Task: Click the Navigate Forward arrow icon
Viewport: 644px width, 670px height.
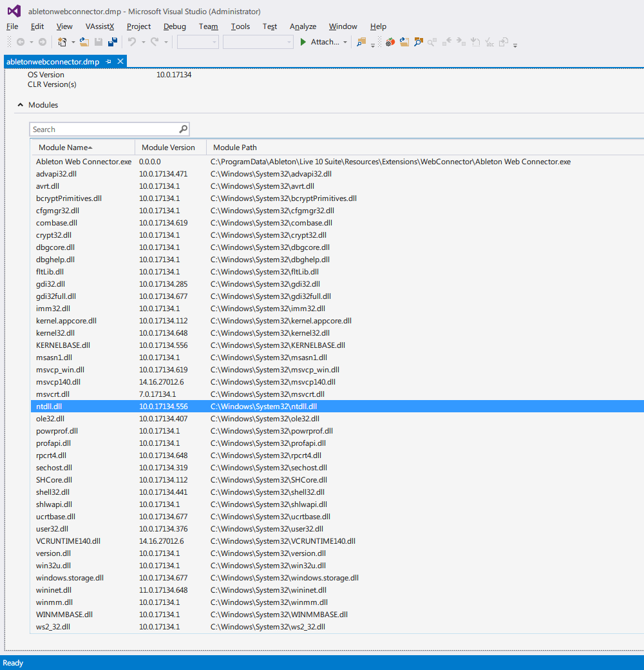Action: tap(43, 42)
